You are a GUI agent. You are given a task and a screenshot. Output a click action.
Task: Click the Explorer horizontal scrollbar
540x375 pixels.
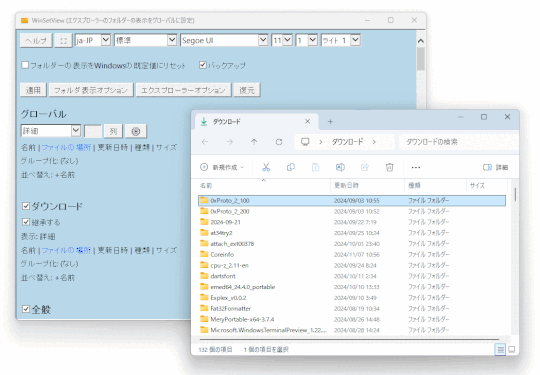pyautogui.click(x=349, y=340)
